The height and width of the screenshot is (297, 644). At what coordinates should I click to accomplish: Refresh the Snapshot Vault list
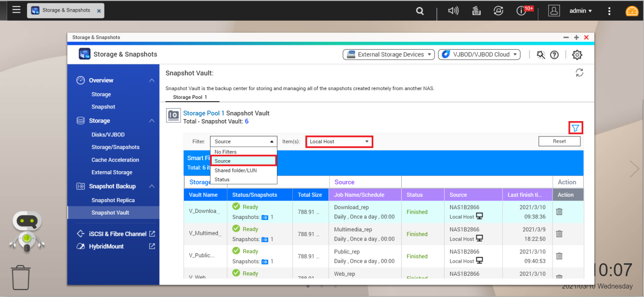[x=579, y=73]
